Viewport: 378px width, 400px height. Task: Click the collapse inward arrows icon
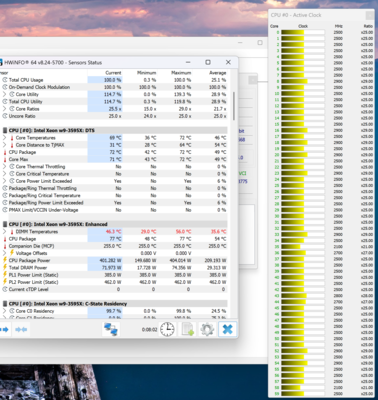click(21, 330)
